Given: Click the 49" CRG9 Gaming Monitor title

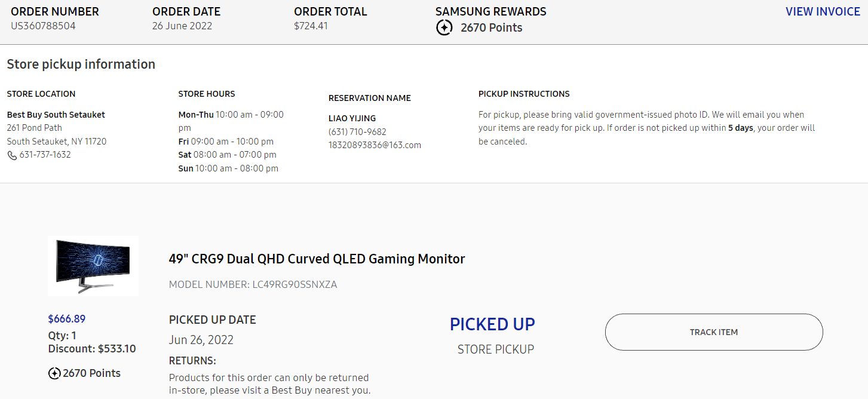Looking at the screenshot, I should pos(317,259).
